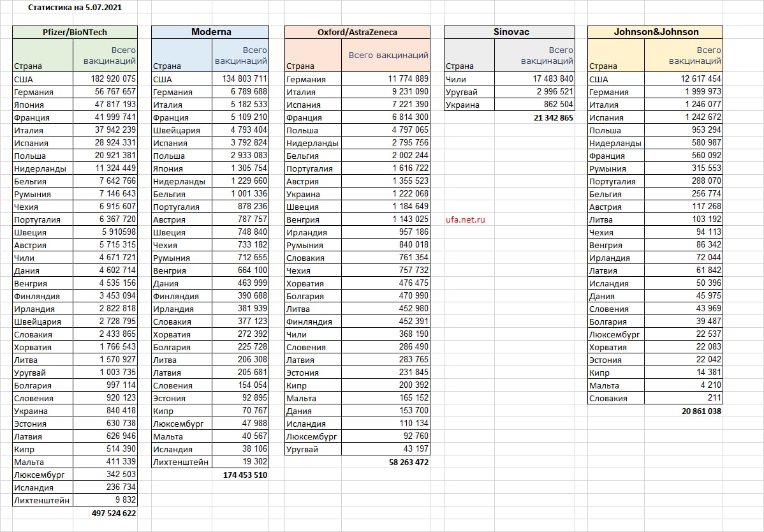Click AstraZeneca Чили value 368 190
Image resolution: width=764 pixels, height=532 pixels.
[x=386, y=334]
